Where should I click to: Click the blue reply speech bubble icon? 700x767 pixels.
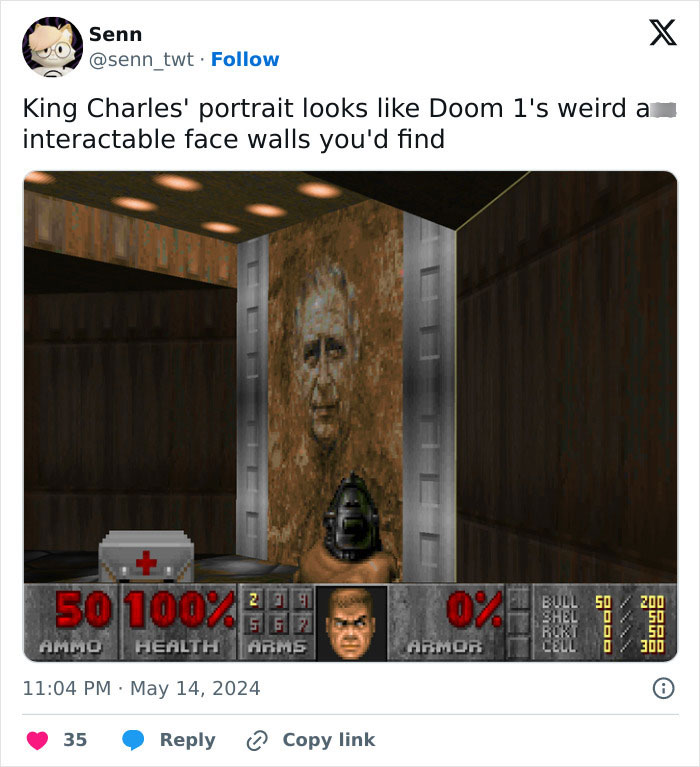[x=133, y=740]
